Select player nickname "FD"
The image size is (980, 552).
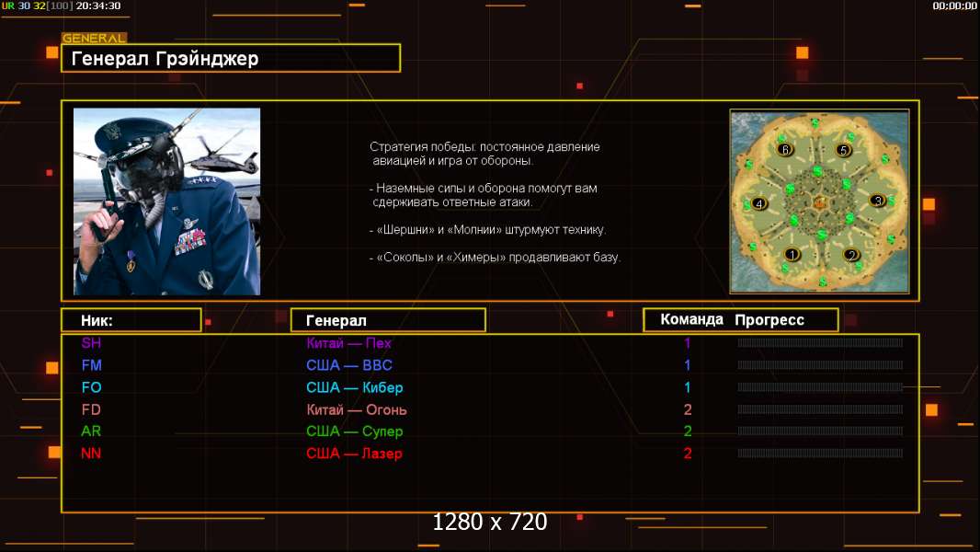pos(91,409)
